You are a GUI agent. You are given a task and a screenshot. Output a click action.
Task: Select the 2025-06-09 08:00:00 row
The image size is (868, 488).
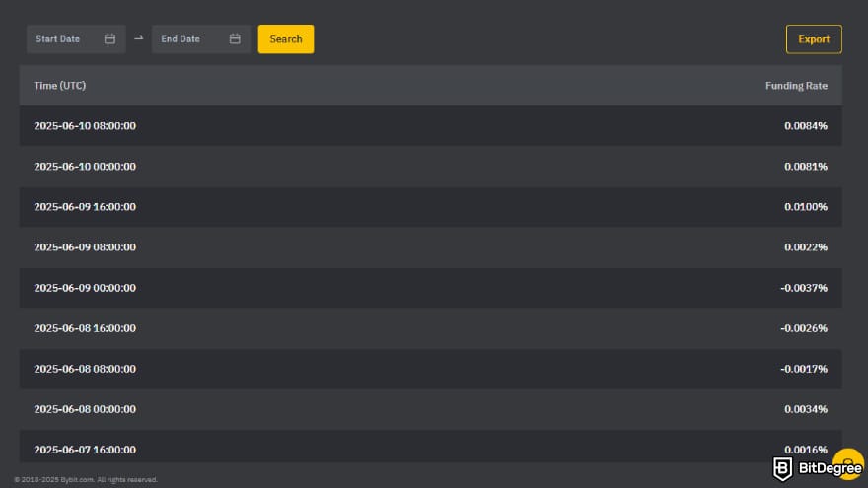(x=431, y=246)
